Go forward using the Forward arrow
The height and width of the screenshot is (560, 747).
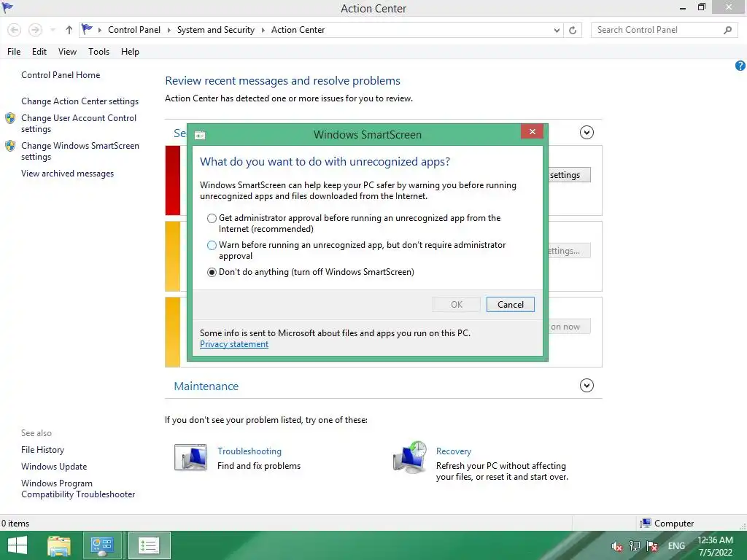pos(35,30)
